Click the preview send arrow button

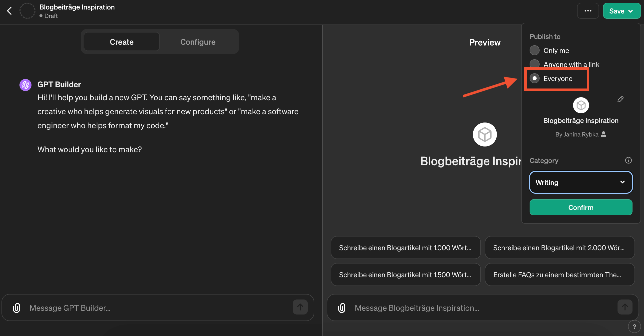[x=625, y=307]
